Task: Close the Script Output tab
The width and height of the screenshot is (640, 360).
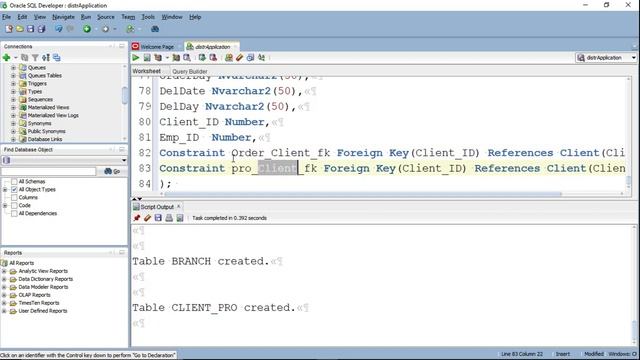Action: coord(178,207)
